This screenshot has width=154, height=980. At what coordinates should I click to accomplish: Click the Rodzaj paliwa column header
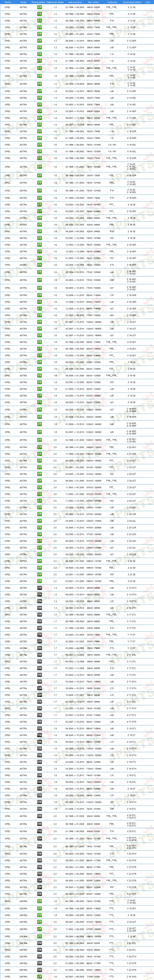pos(38,2)
